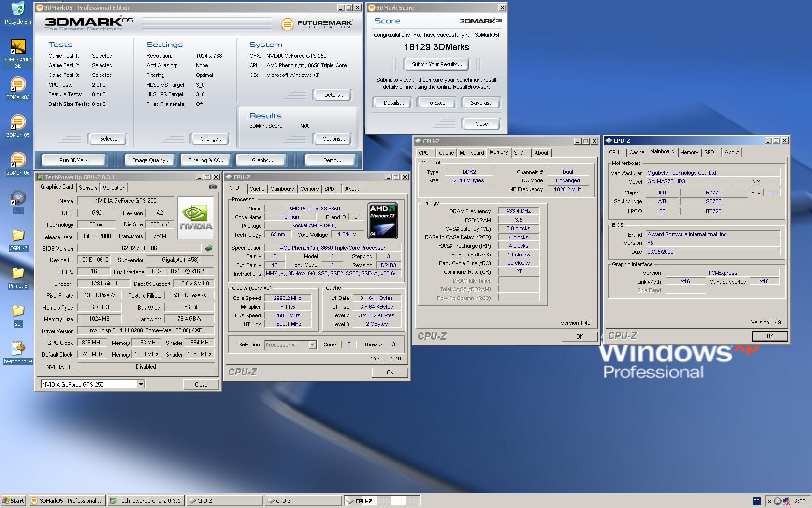The width and height of the screenshot is (812, 508).
Task: Click the Save as... button in Score window
Action: pyautogui.click(x=482, y=103)
